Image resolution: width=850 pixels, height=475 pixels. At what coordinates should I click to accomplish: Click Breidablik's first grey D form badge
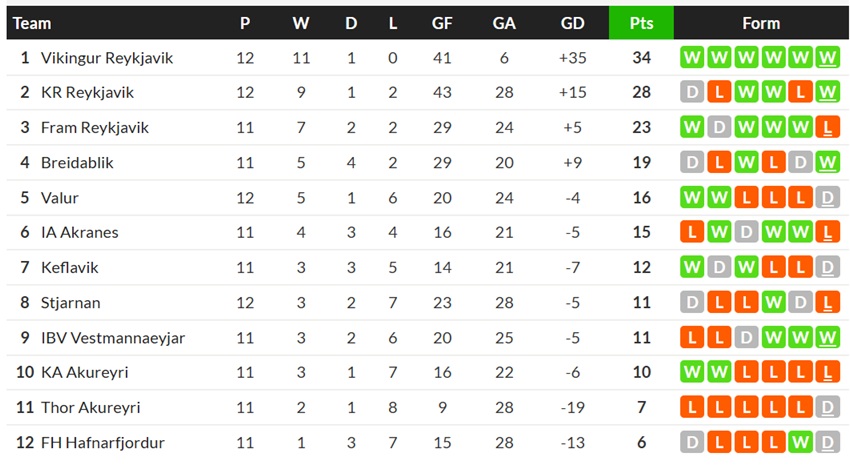(x=692, y=162)
